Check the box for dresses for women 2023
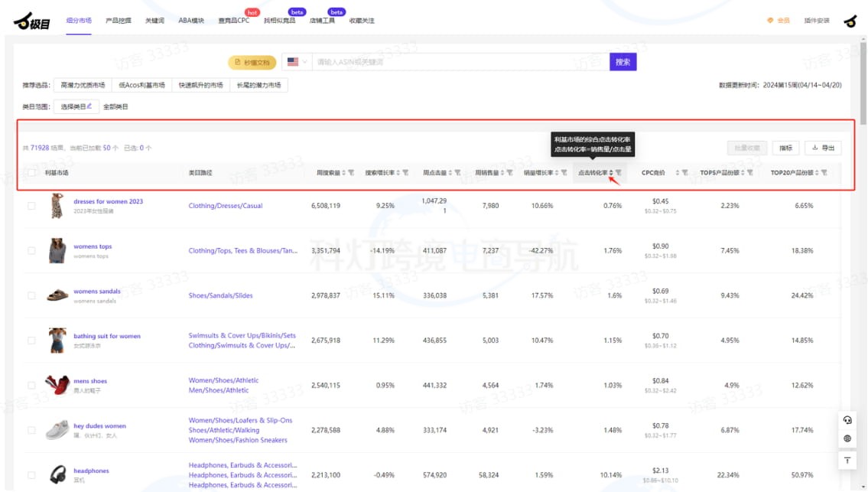Image resolution: width=868 pixels, height=492 pixels. [x=31, y=206]
